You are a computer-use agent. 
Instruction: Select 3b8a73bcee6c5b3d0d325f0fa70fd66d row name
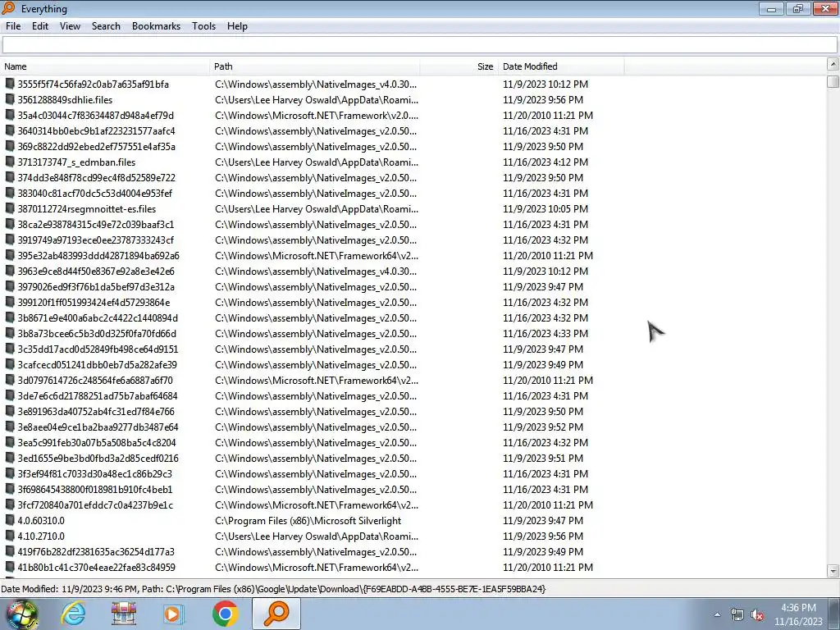click(97, 333)
